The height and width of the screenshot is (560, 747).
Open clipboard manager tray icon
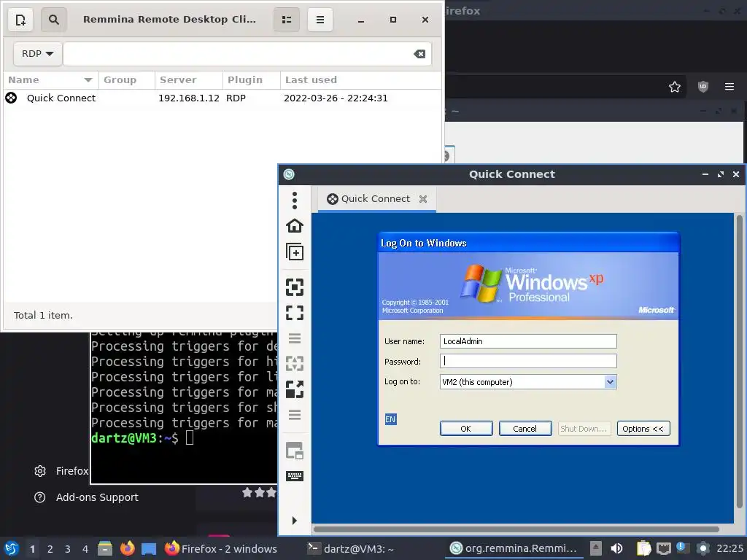click(x=643, y=548)
